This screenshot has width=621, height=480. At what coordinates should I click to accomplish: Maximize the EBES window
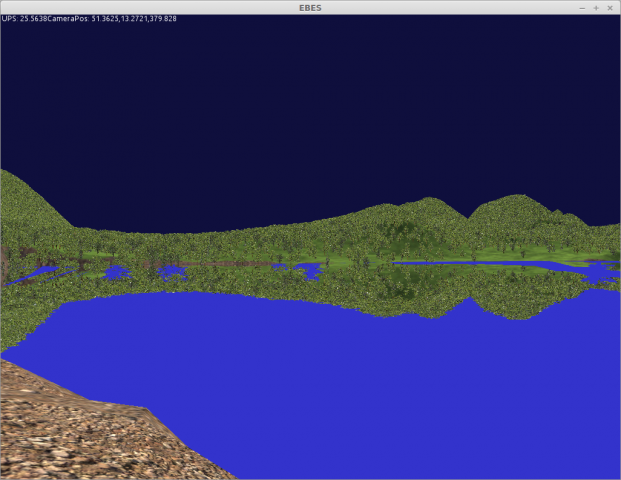point(596,6)
